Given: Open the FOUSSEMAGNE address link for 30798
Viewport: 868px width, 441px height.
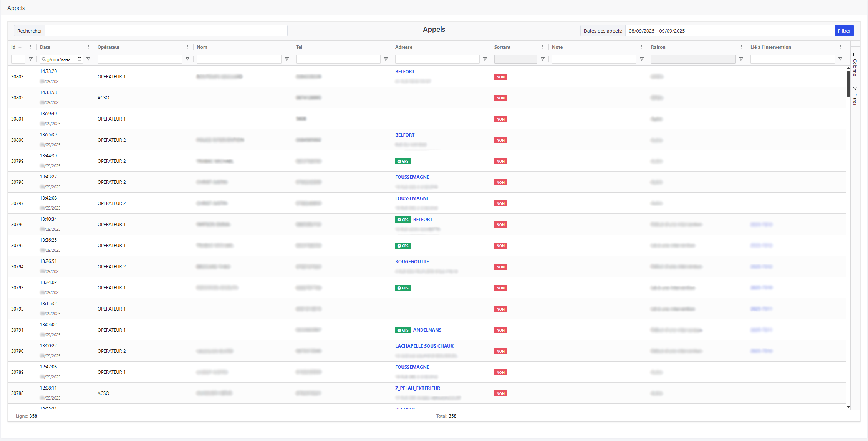Looking at the screenshot, I should [x=412, y=177].
